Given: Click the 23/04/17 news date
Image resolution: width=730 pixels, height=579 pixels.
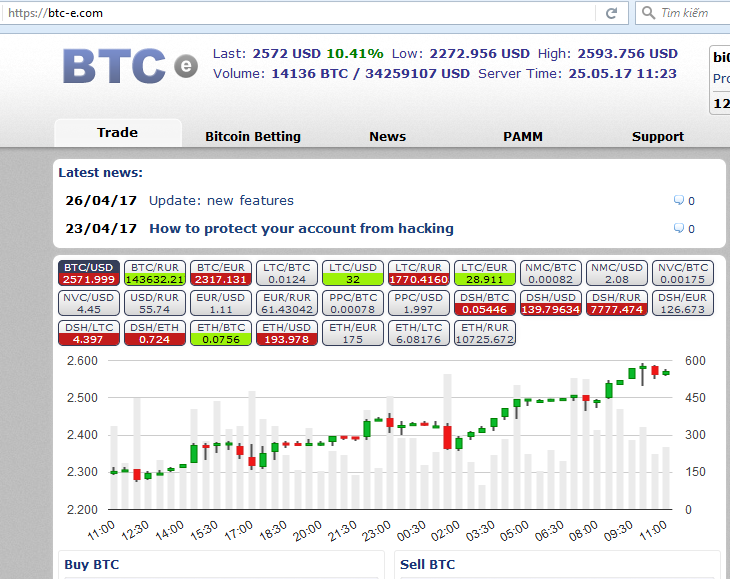Looking at the screenshot, I should (x=101, y=229).
